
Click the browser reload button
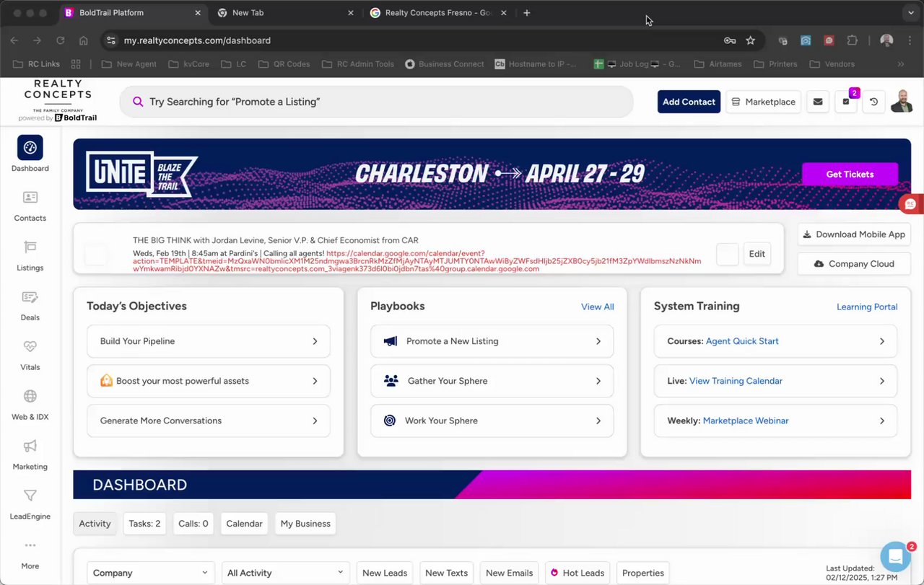point(61,40)
